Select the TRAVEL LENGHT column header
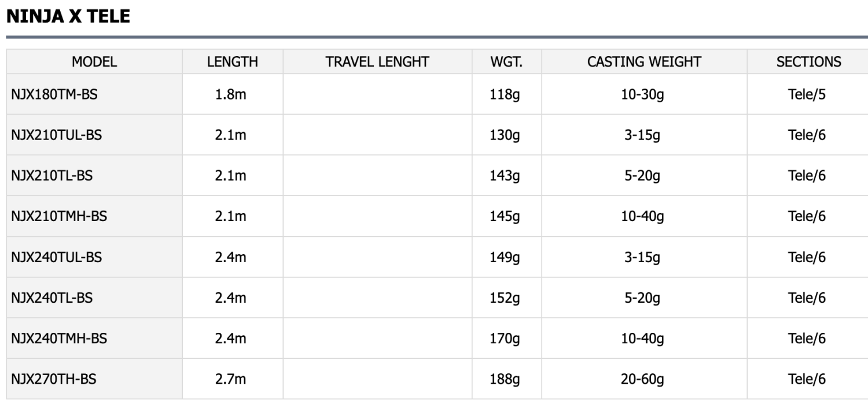The width and height of the screenshot is (868, 404). 377,62
